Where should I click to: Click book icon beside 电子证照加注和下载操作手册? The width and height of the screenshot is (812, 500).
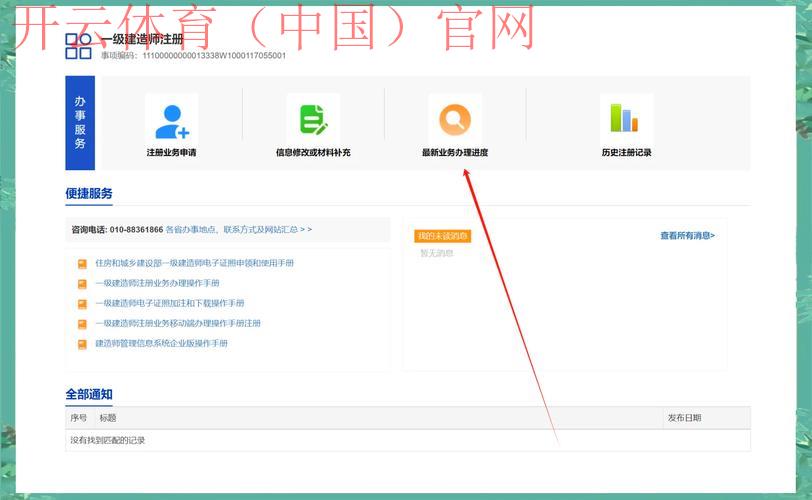pyautogui.click(x=82, y=304)
